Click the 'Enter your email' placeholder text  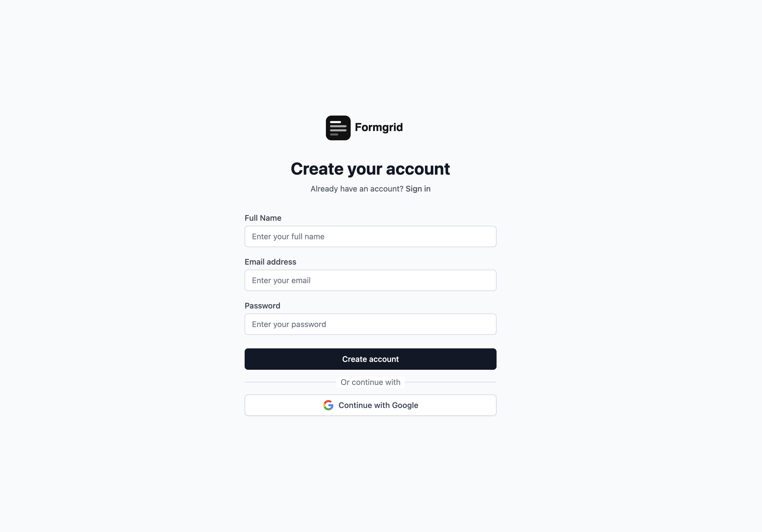tap(281, 280)
